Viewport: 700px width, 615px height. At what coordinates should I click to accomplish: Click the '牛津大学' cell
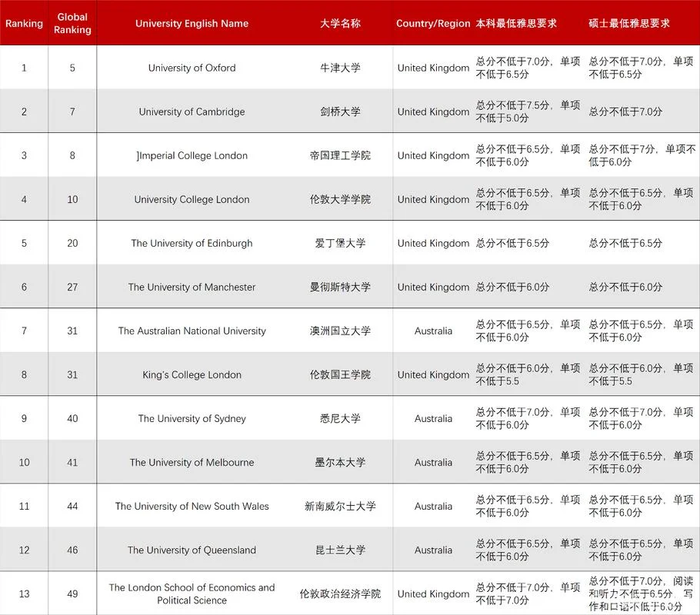(340, 68)
